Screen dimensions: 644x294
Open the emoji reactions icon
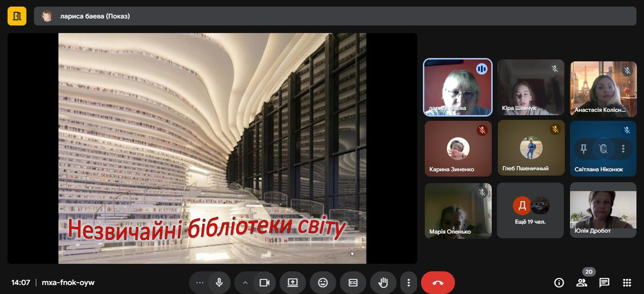323,283
